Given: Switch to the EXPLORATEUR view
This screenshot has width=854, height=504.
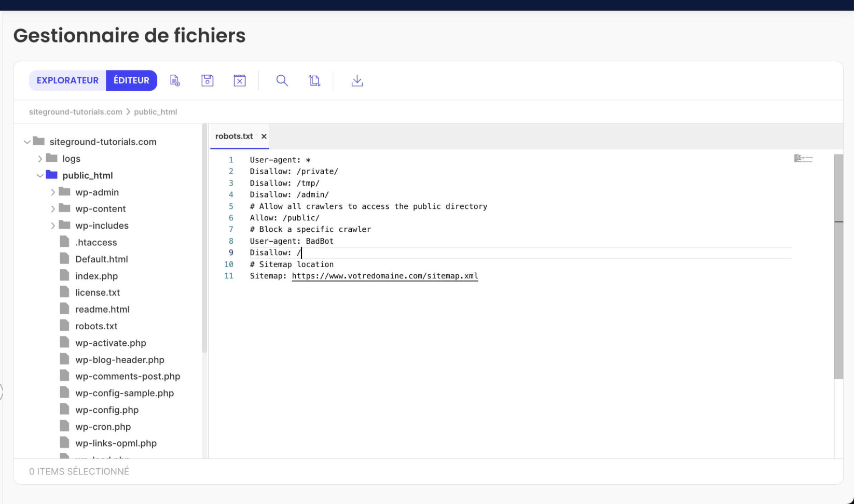Looking at the screenshot, I should tap(67, 80).
